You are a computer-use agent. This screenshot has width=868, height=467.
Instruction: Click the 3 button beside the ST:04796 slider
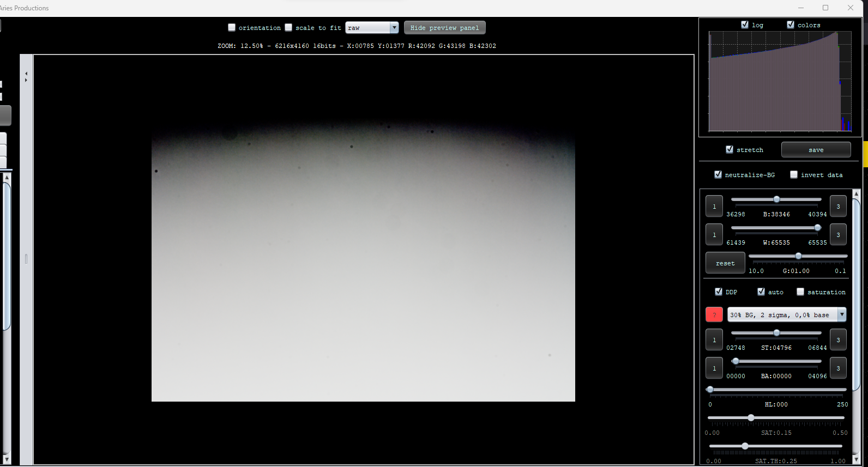(x=838, y=340)
